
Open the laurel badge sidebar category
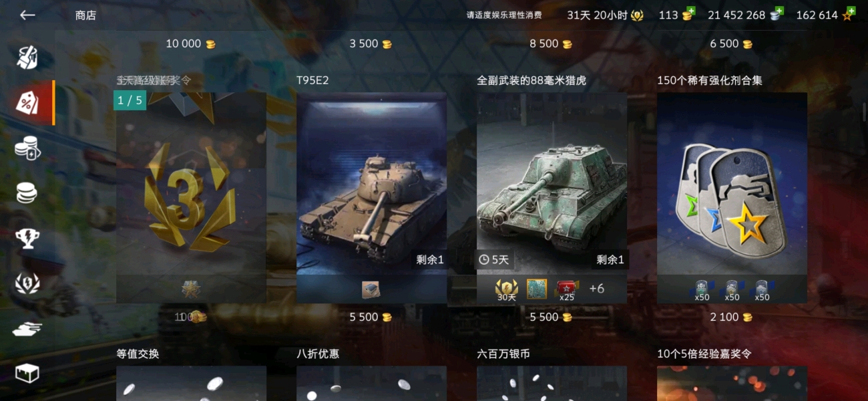click(27, 283)
